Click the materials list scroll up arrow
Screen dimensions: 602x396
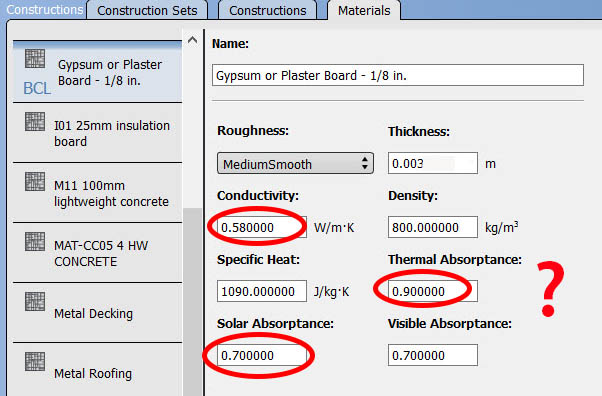pos(192,40)
